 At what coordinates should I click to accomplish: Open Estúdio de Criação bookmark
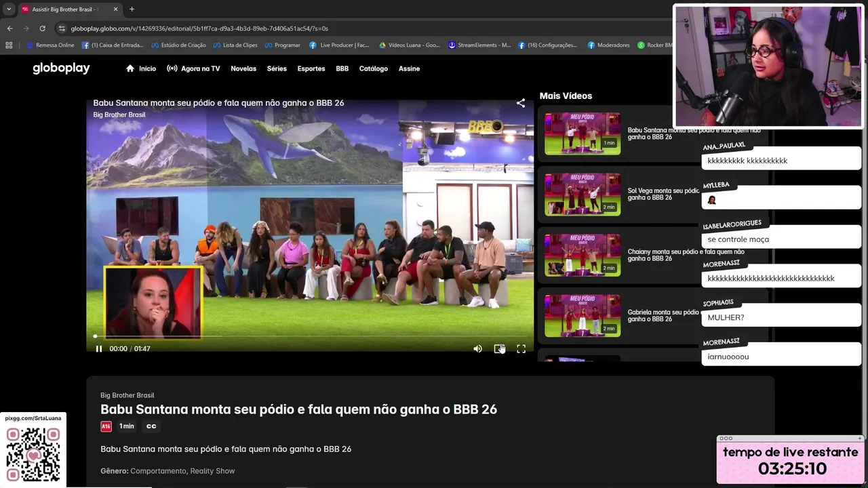[x=178, y=45]
